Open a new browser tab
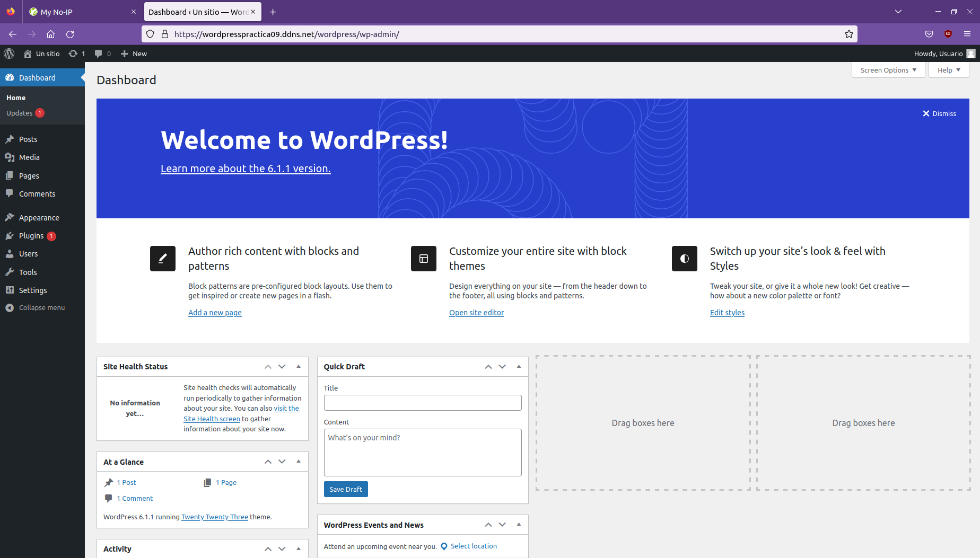This screenshot has width=980, height=558. [x=273, y=12]
